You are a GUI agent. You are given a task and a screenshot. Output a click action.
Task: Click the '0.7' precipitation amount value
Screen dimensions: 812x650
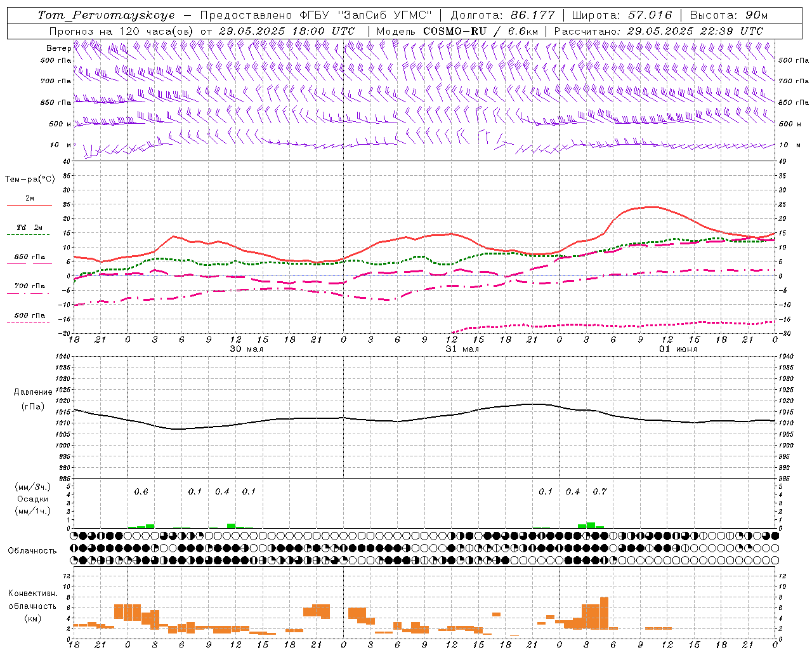[x=599, y=492]
